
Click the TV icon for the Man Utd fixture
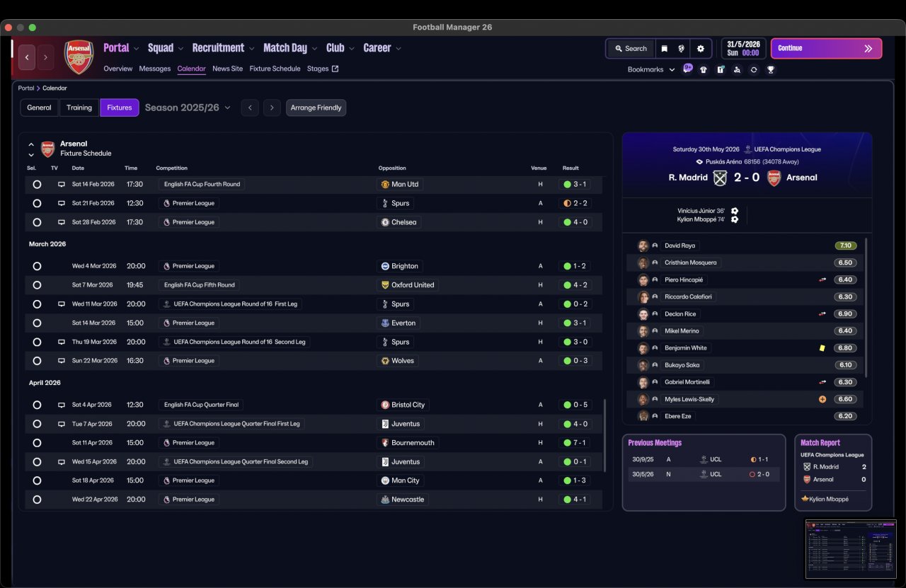(62, 184)
